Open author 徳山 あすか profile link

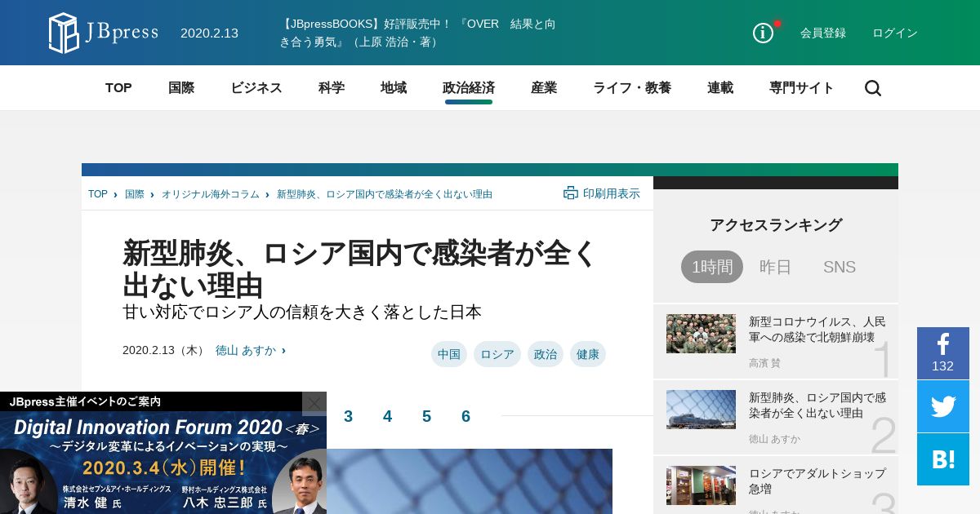(x=246, y=350)
